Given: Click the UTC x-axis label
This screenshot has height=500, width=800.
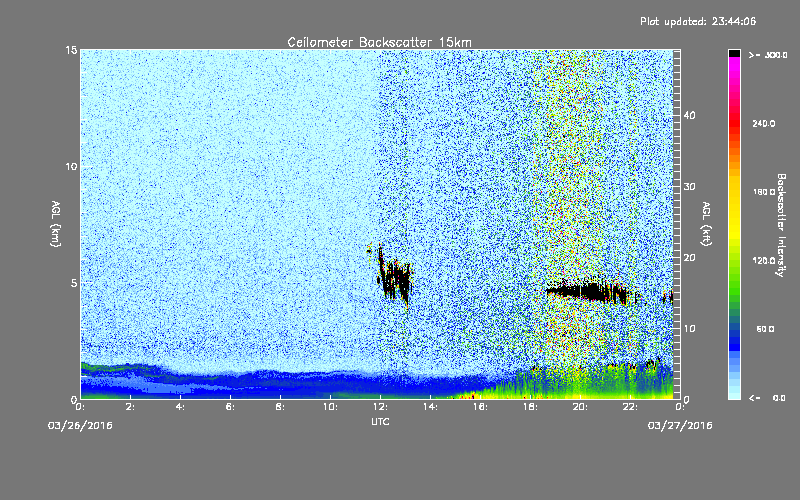Looking at the screenshot, I should tap(380, 422).
